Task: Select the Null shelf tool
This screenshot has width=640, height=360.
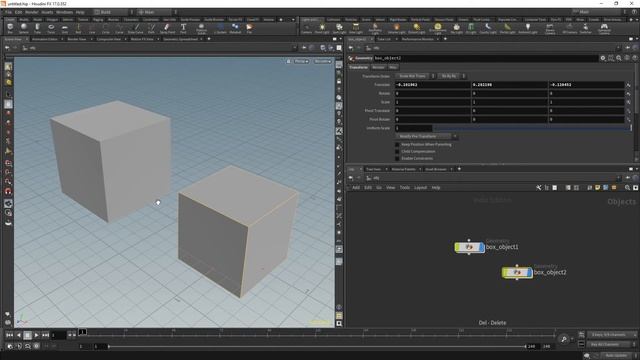Action: (78, 28)
